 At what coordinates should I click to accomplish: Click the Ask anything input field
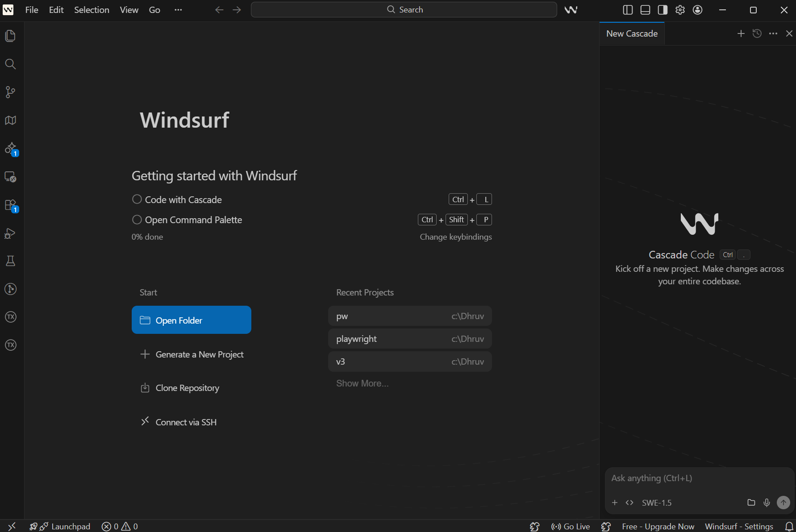pos(699,478)
